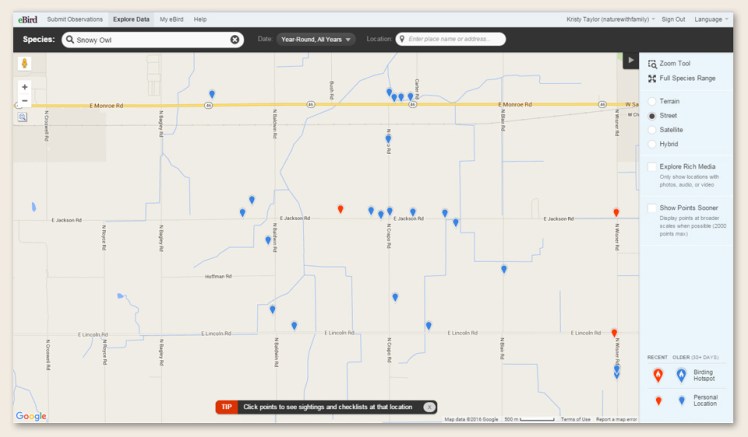Click blue marker near Huffman Rd on N Baldwin Rd
This screenshot has width=748, height=437.
point(268,240)
